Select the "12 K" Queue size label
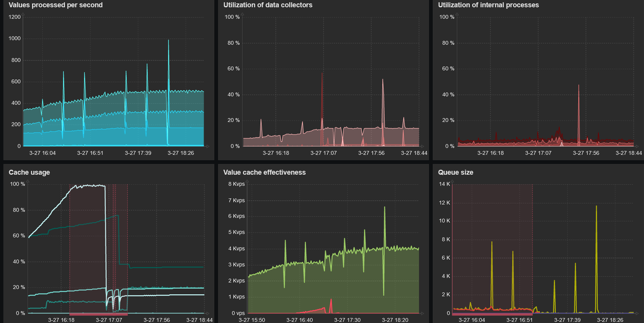644x323 pixels. coord(445,203)
